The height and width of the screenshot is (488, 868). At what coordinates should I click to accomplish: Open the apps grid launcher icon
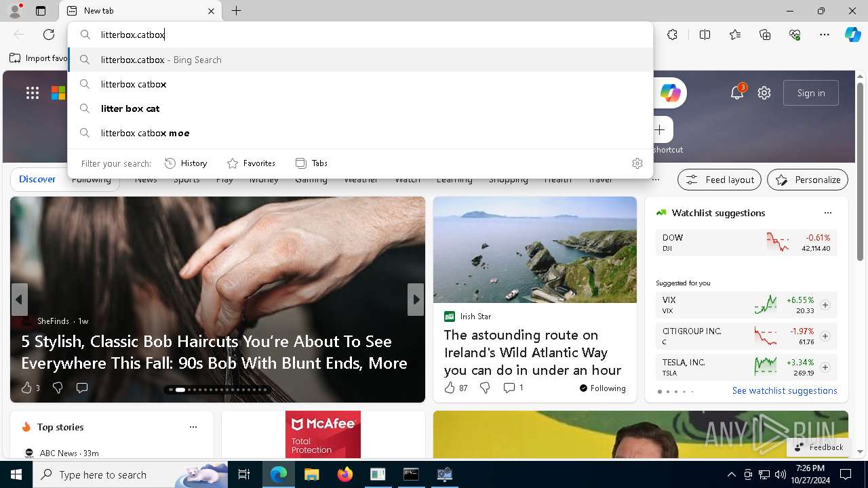[x=33, y=93]
